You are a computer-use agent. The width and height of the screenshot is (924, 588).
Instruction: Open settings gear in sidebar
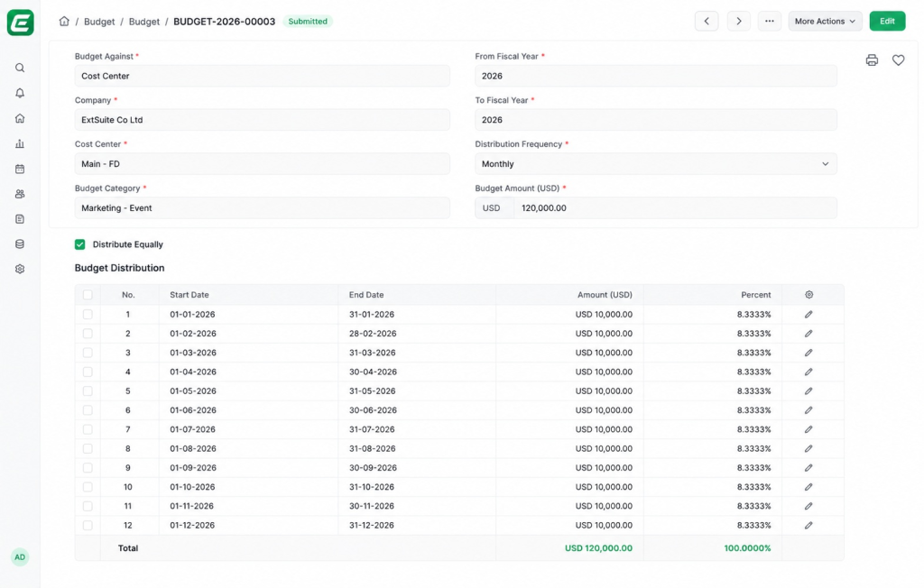[20, 269]
